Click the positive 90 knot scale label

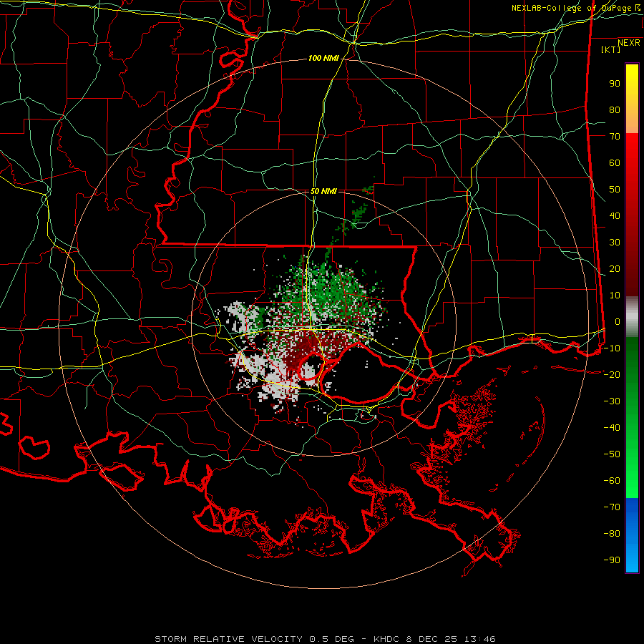(x=615, y=84)
